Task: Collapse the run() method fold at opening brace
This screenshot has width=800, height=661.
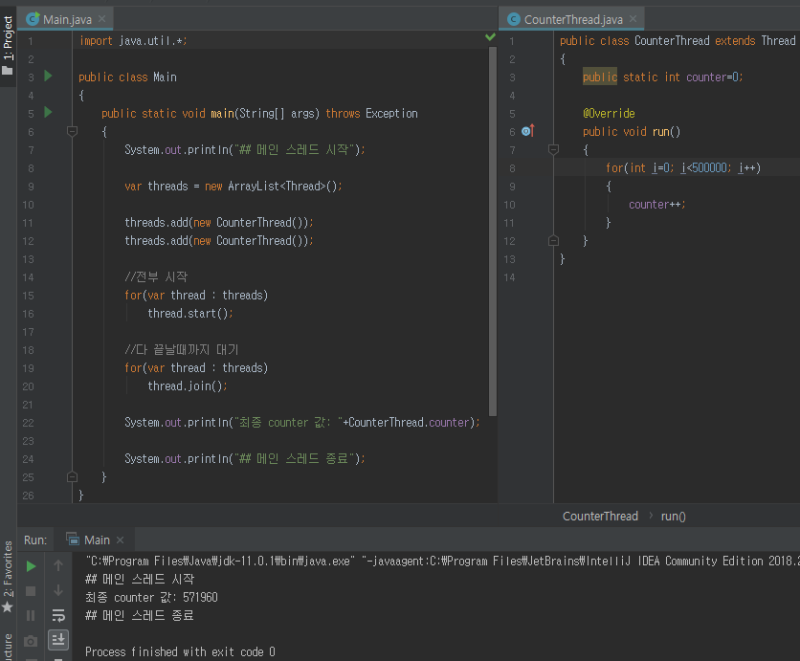Action: coord(553,150)
